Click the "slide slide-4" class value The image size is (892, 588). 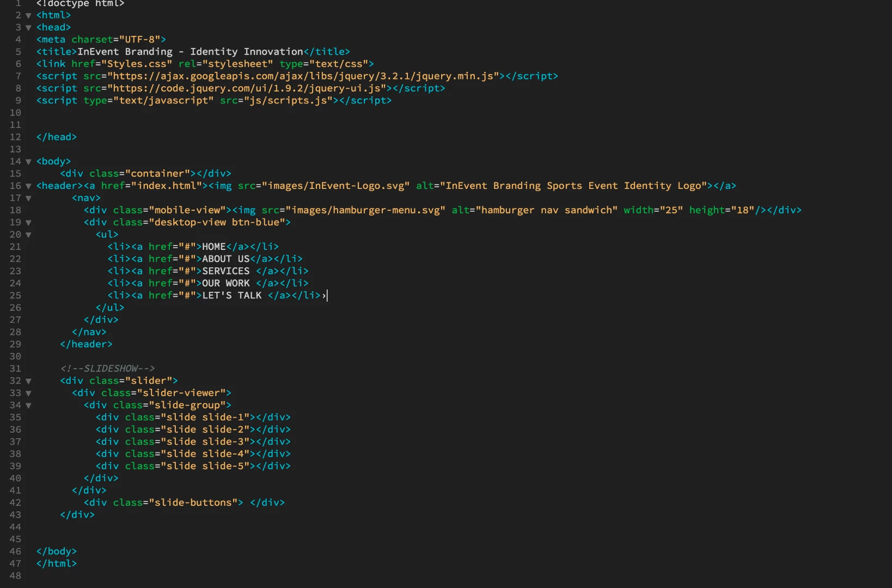tap(205, 454)
